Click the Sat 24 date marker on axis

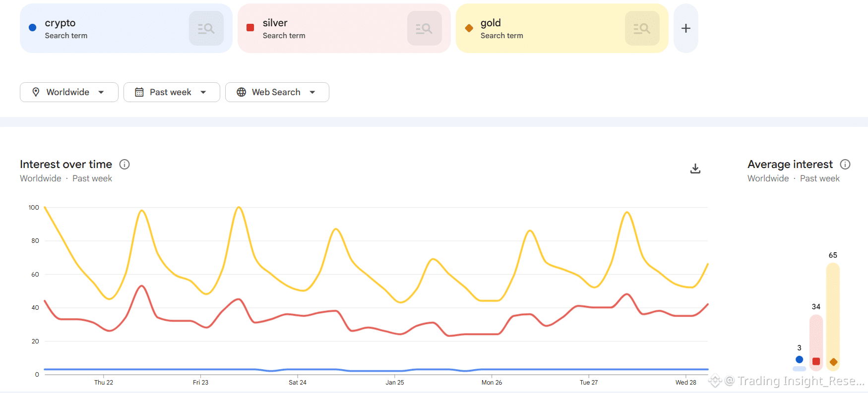pos(298,382)
